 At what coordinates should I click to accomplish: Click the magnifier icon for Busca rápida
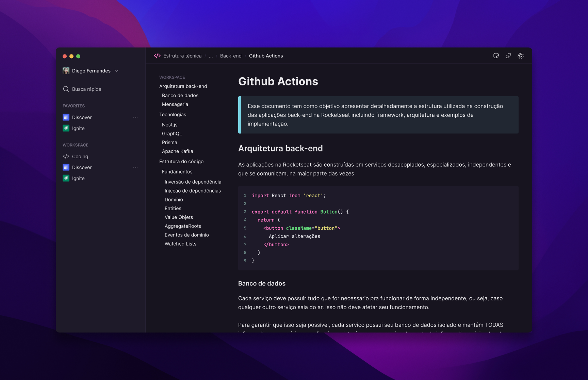point(66,89)
